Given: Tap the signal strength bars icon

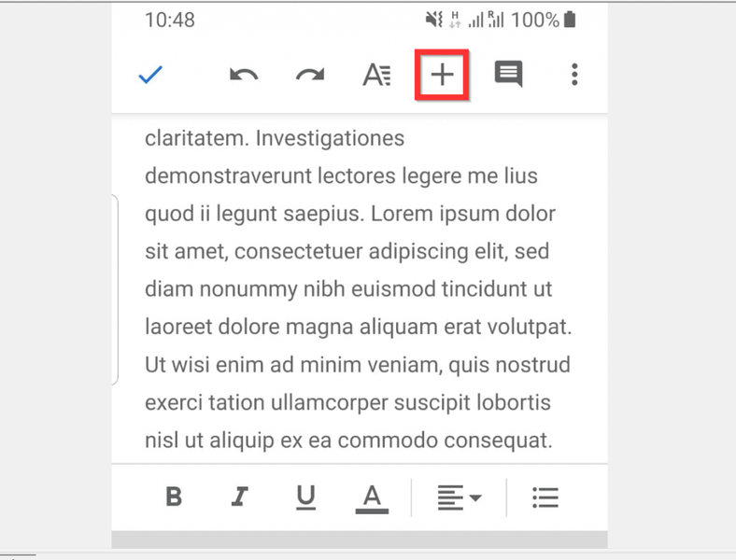Looking at the screenshot, I should [476, 21].
